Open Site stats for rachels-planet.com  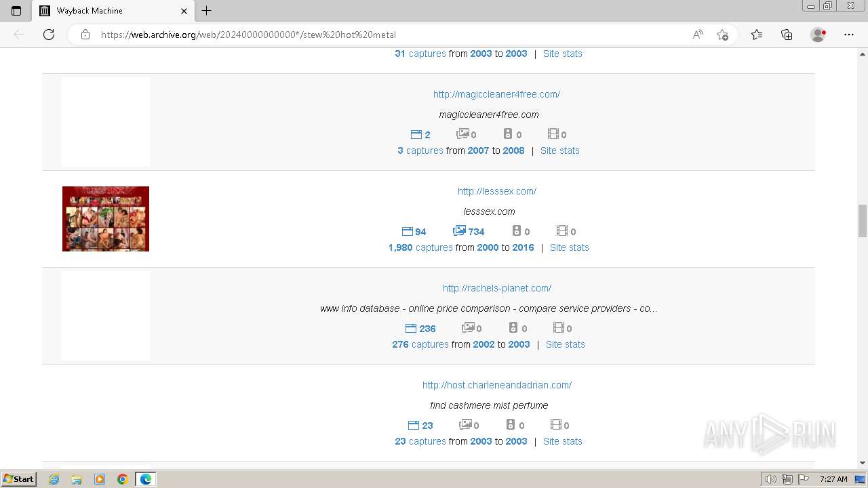pos(566,344)
